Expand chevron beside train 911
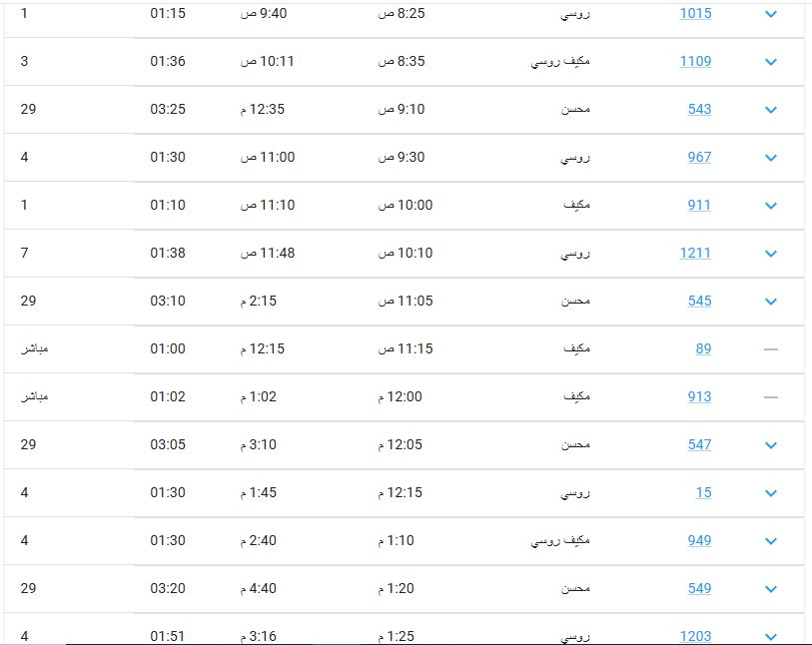 click(771, 206)
